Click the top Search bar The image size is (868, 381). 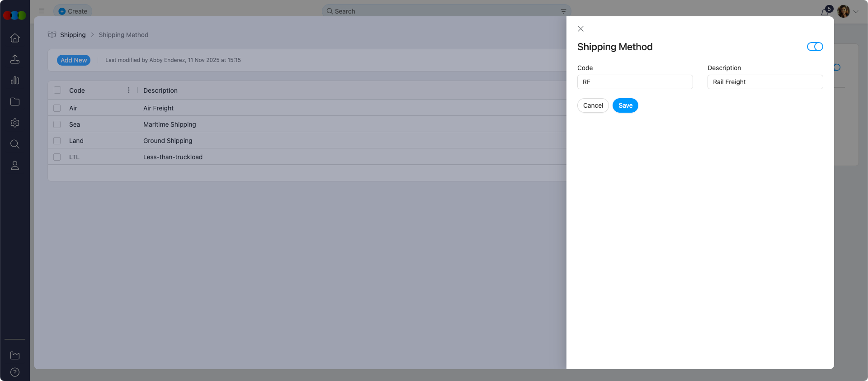(x=446, y=11)
